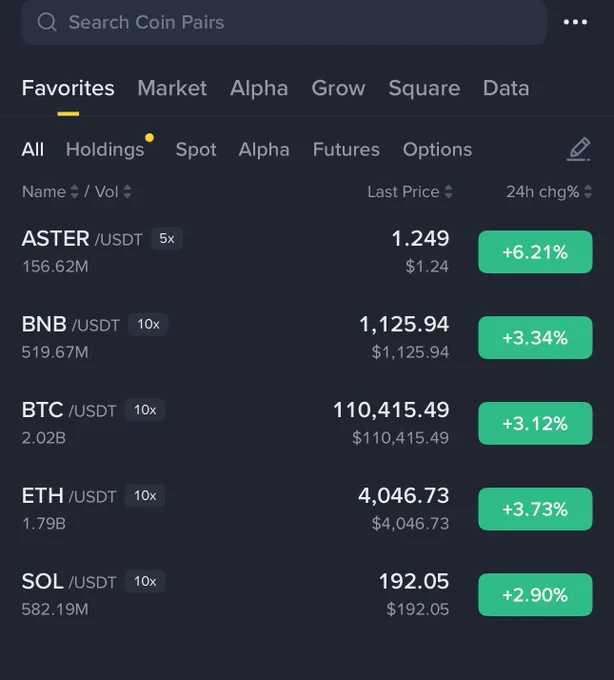Toggle the SOL +2.90% change button
Viewport: 614px width, 680px height.
[x=535, y=595]
